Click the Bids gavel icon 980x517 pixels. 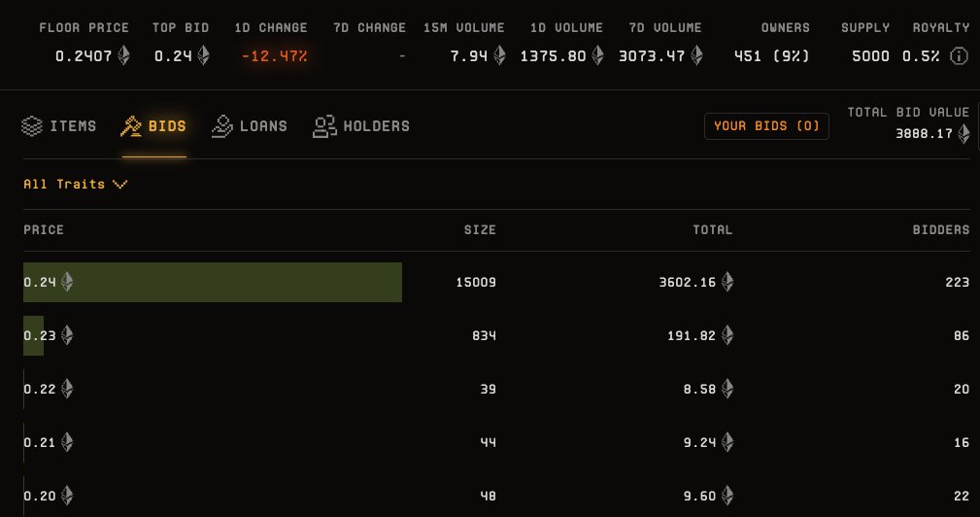(131, 126)
